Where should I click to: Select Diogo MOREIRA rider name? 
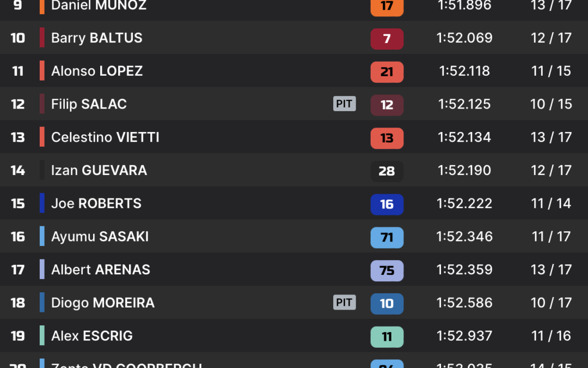pos(103,303)
